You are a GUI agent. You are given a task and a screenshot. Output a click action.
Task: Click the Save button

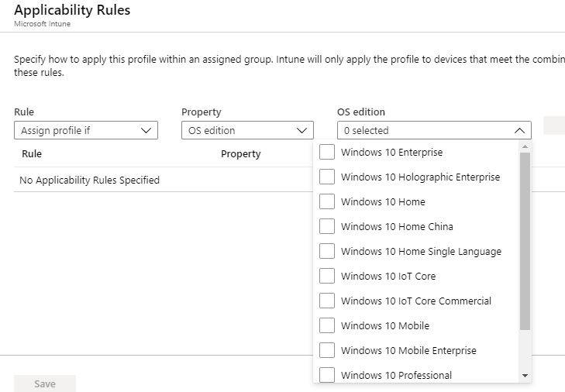[45, 383]
